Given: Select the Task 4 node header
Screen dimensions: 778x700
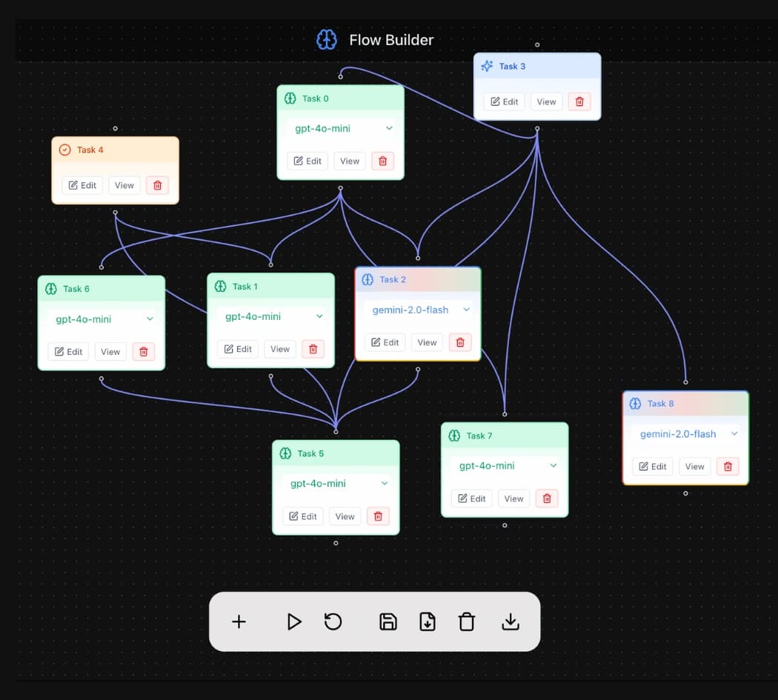Looking at the screenshot, I should (x=115, y=150).
